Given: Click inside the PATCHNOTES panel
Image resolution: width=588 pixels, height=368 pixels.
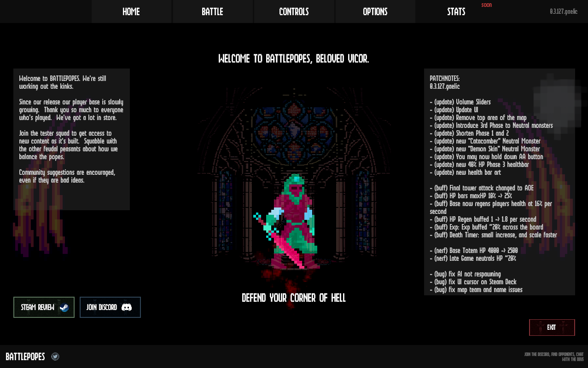Looking at the screenshot, I should point(500,182).
